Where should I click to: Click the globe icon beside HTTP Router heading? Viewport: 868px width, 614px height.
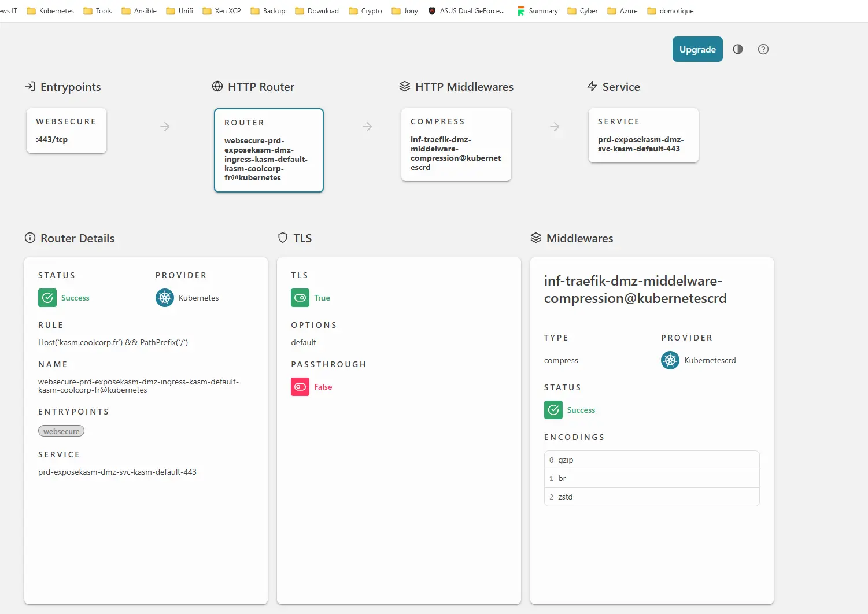tap(217, 86)
